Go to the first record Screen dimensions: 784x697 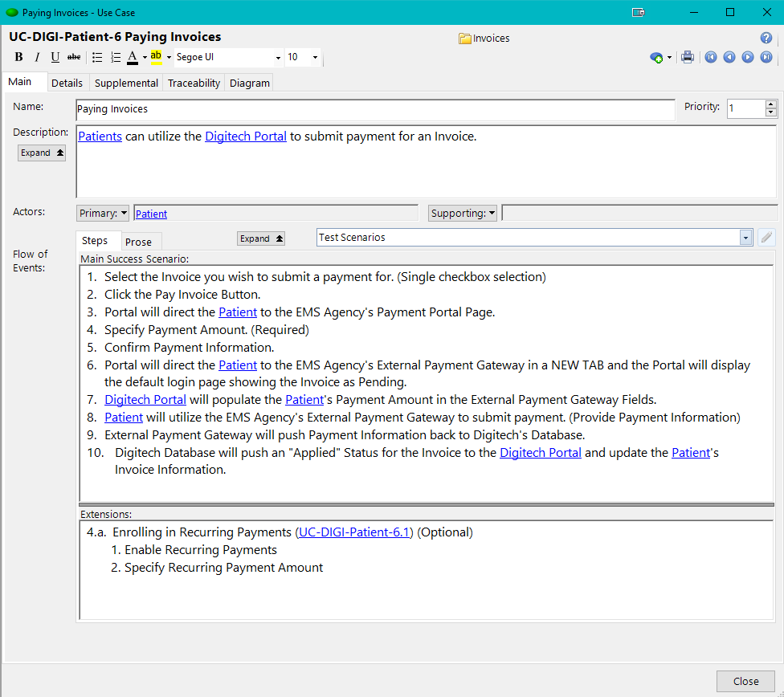pos(710,57)
